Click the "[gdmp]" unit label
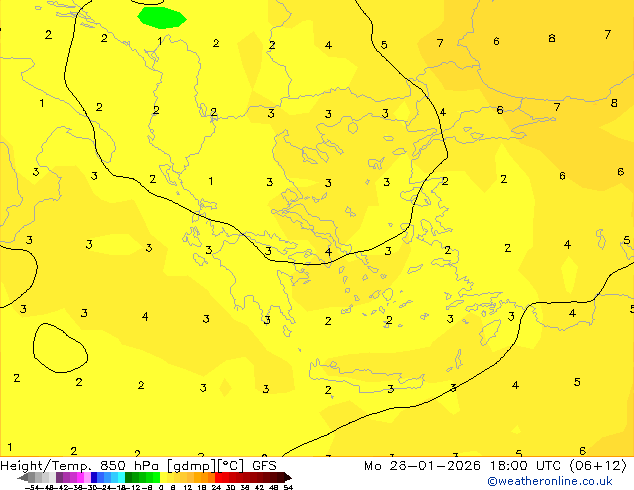The image size is (634, 490). [x=192, y=466]
